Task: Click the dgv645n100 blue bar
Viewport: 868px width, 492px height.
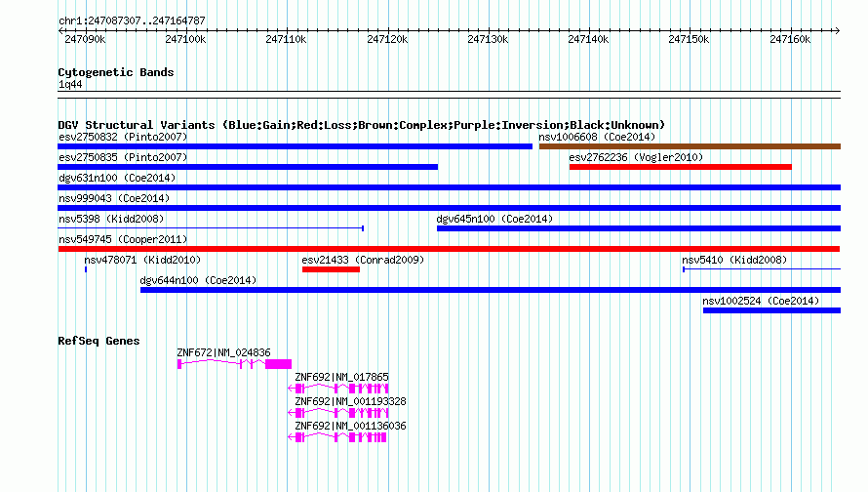Action: pos(639,228)
